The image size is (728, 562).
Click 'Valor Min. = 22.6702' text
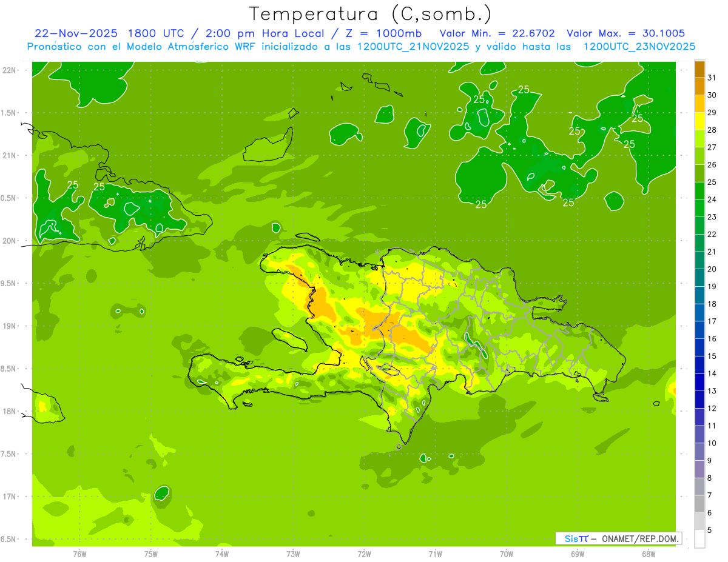497,33
